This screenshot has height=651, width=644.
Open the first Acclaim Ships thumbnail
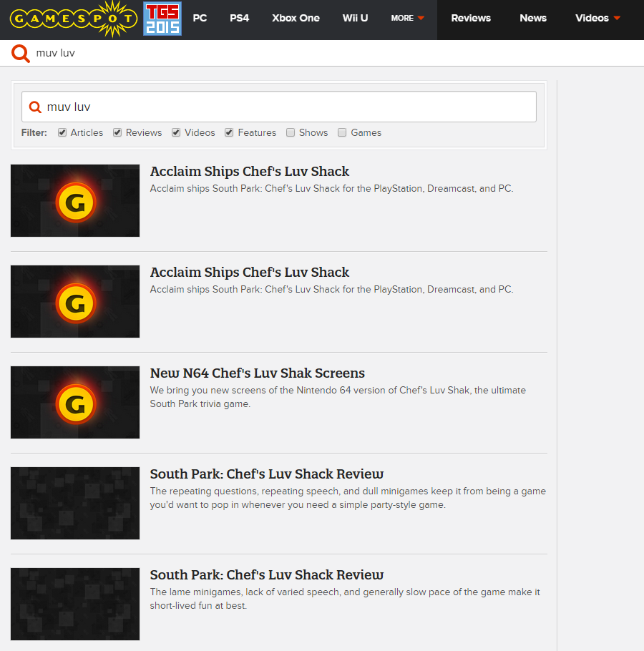(x=75, y=201)
